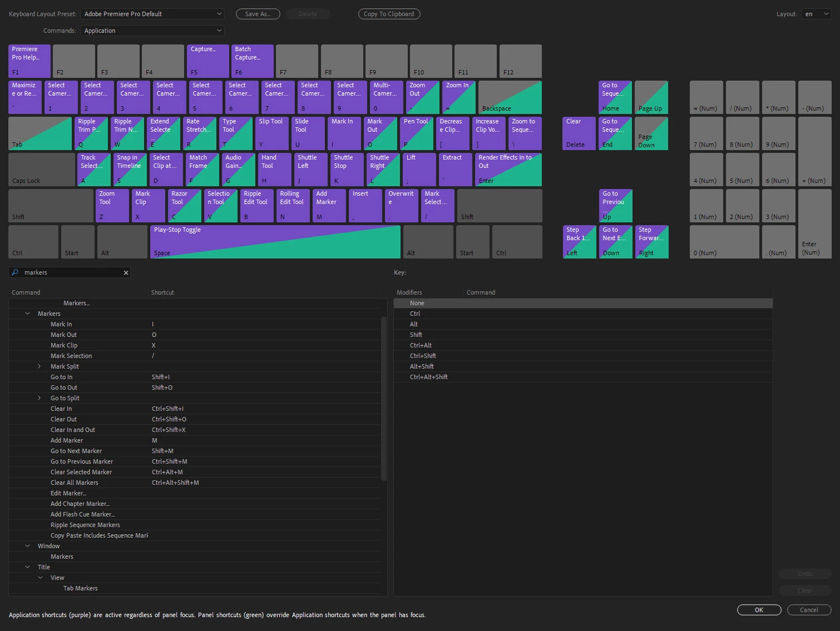
Task: Click the OK button
Action: pos(759,610)
